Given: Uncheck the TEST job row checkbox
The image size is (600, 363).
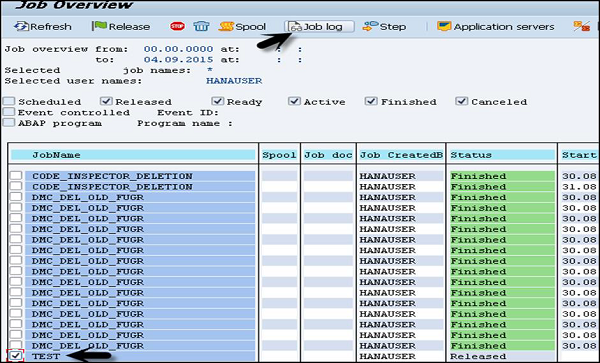Looking at the screenshot, I should [16, 356].
